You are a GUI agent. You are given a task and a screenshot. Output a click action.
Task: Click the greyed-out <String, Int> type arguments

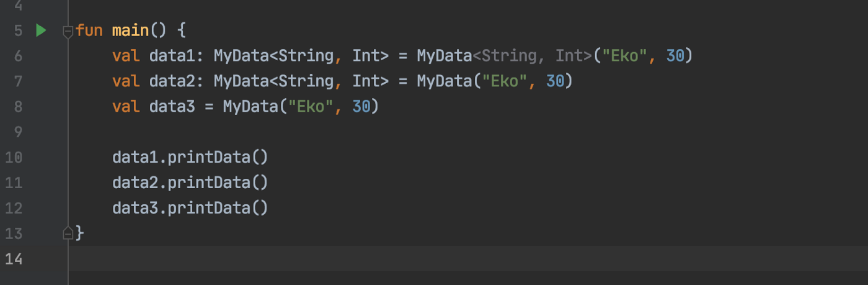point(533,56)
